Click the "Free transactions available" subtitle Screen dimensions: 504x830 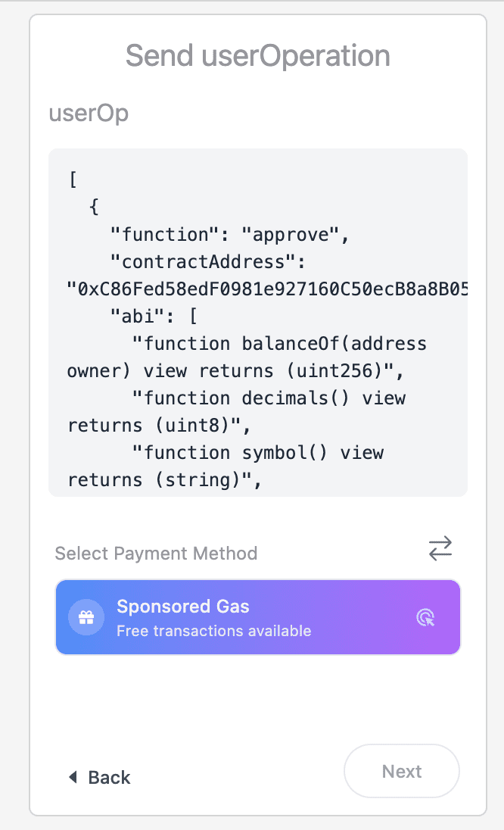coord(213,631)
